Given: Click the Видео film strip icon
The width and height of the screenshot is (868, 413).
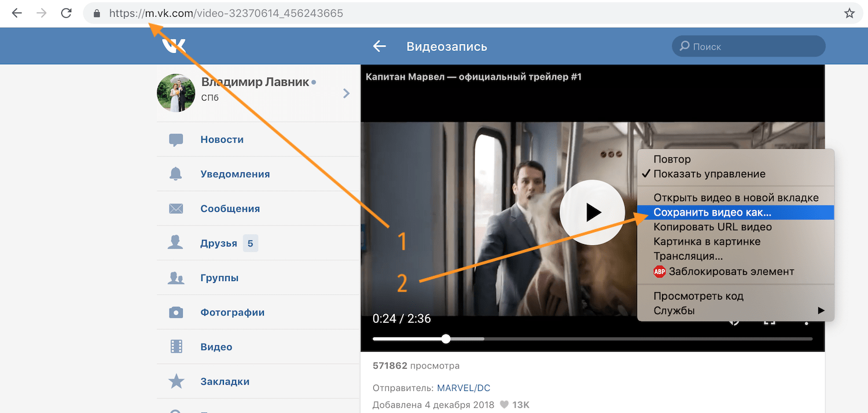Looking at the screenshot, I should 176,347.
